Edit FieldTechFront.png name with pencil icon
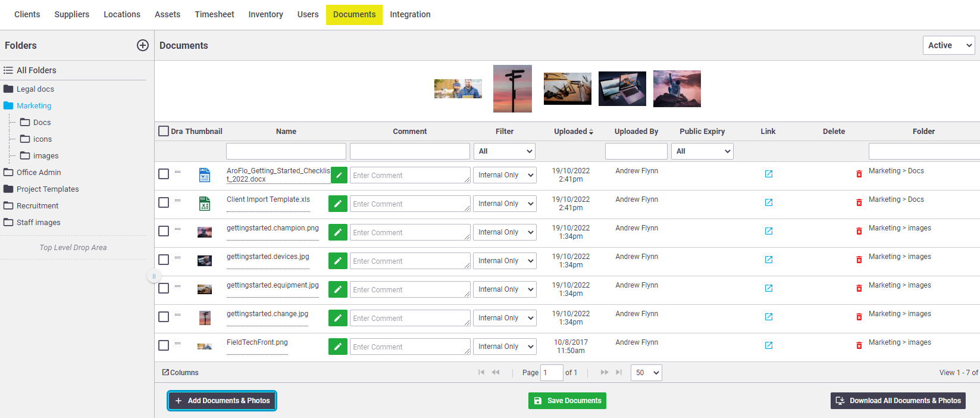The image size is (980, 418). [x=338, y=347]
